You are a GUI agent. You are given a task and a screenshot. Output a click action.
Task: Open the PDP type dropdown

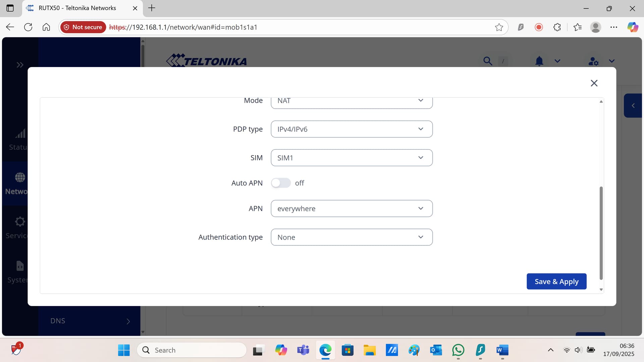pos(351,129)
